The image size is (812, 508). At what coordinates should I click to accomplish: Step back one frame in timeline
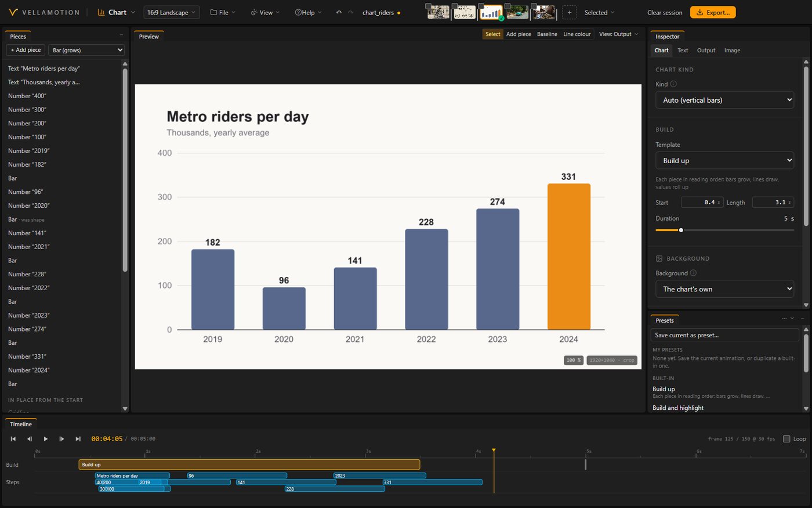29,439
